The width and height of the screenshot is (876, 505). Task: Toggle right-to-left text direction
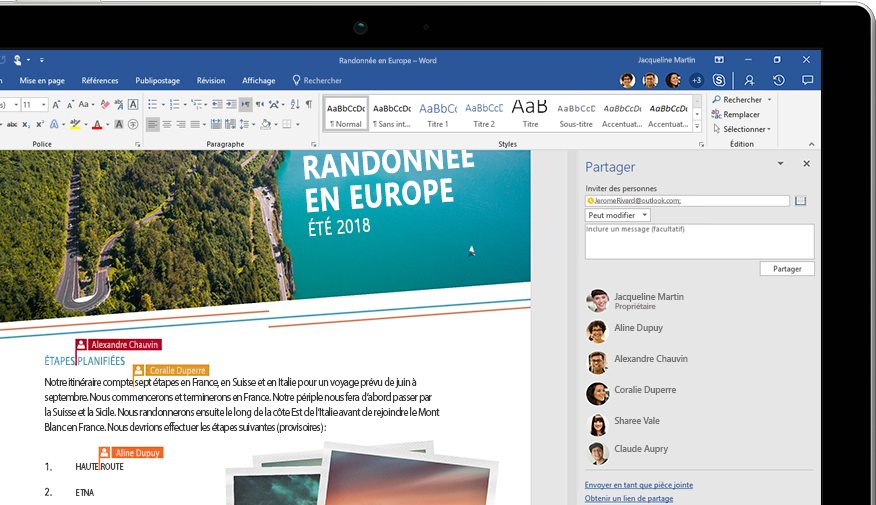coord(260,104)
